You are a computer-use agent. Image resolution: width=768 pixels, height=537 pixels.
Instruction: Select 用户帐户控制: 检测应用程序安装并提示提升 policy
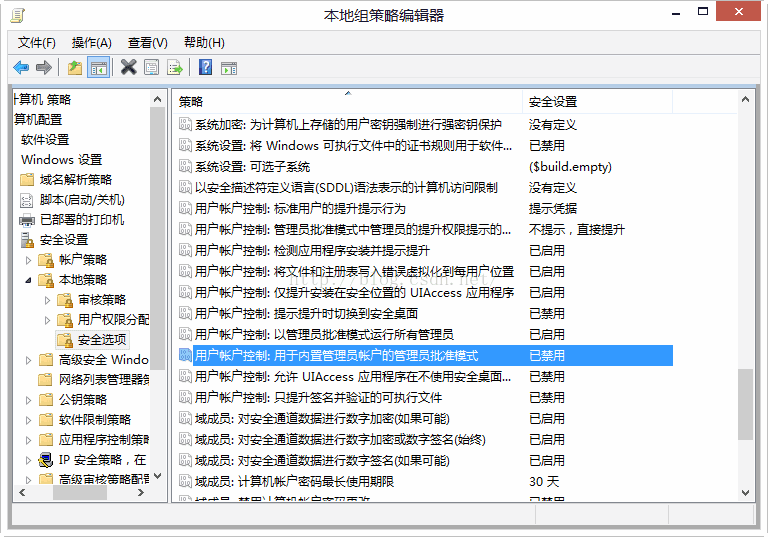click(x=312, y=250)
